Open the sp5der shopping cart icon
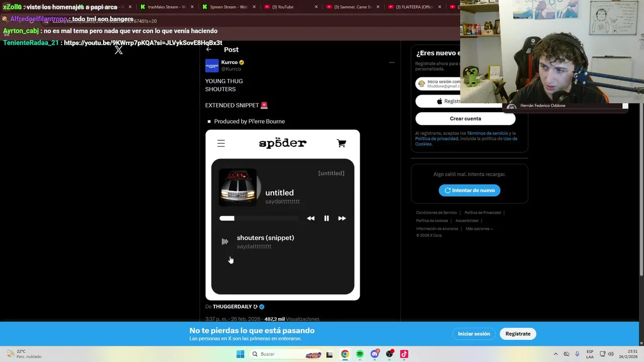Viewport: 644px width, 362px height. pos(342,143)
